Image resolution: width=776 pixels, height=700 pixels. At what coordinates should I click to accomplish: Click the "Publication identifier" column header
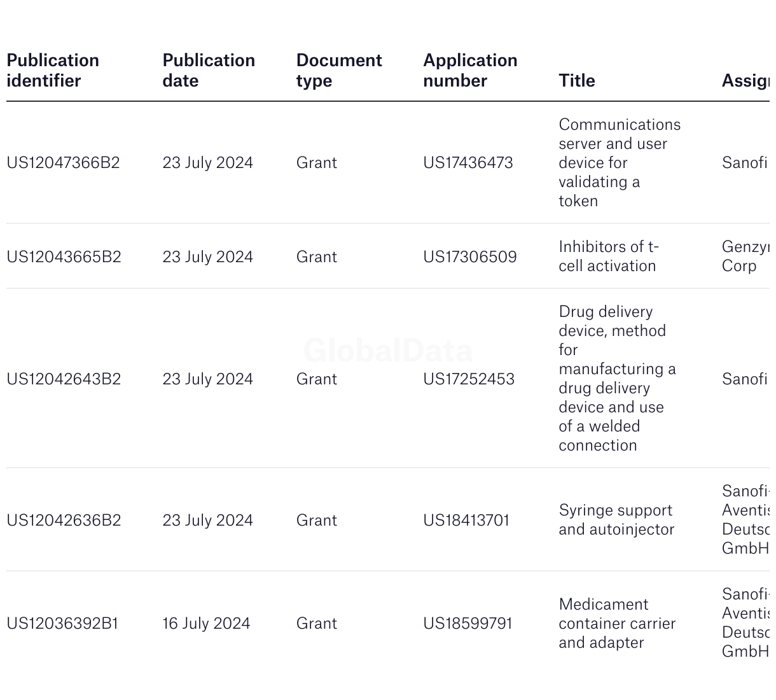53,71
